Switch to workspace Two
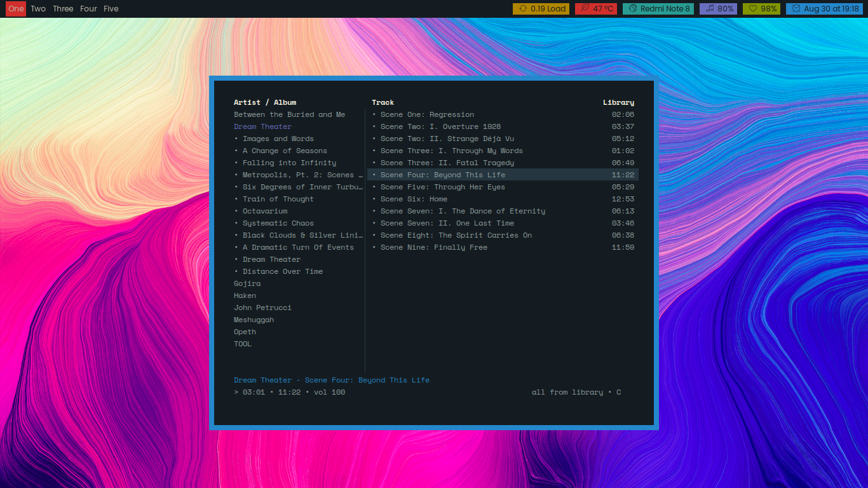Viewport: 868px width, 488px height. [x=38, y=9]
